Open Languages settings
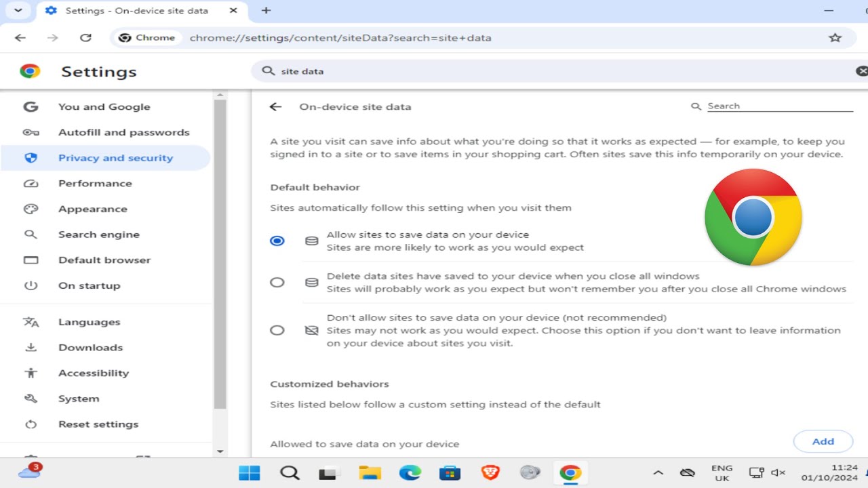The height and width of the screenshot is (488, 868). tap(104, 322)
